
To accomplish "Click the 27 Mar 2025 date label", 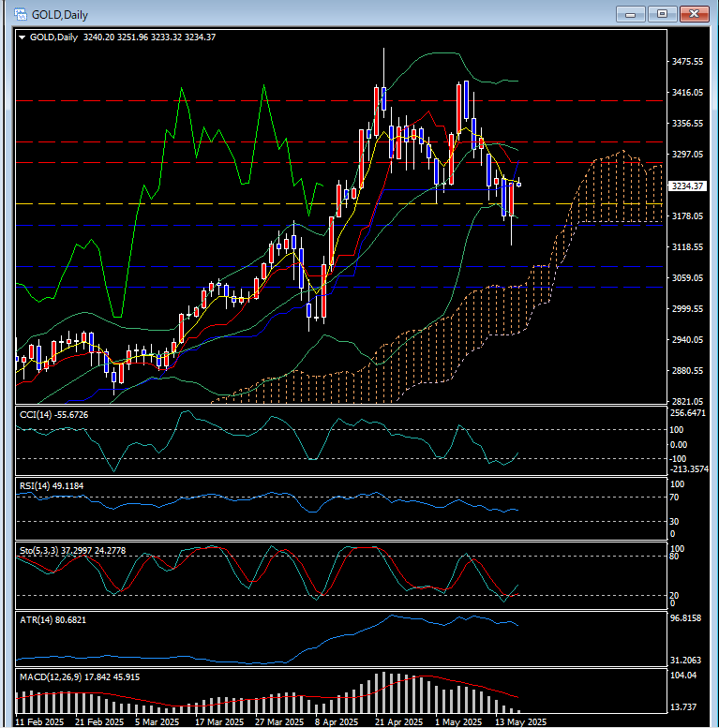I will [279, 722].
